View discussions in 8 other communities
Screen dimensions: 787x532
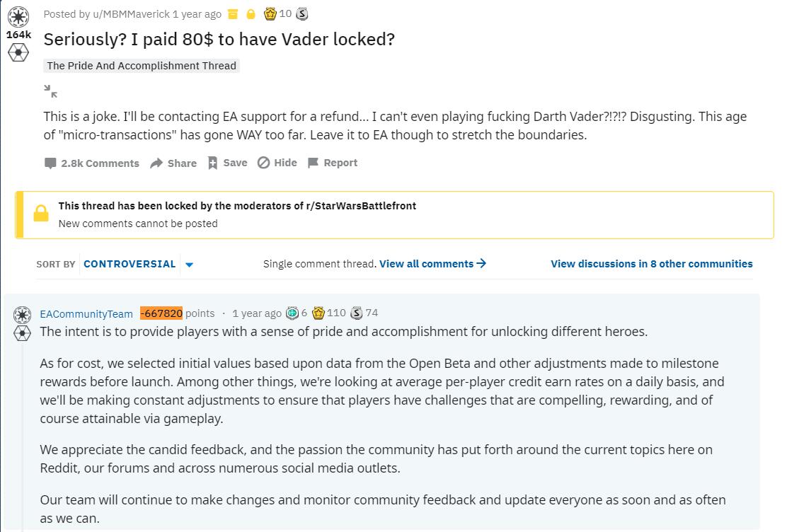click(651, 264)
